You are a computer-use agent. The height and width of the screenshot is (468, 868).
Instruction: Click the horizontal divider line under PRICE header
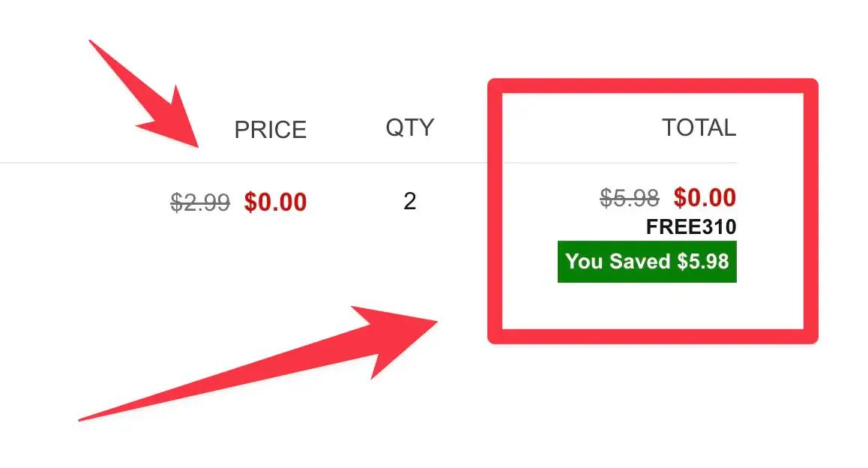244,163
